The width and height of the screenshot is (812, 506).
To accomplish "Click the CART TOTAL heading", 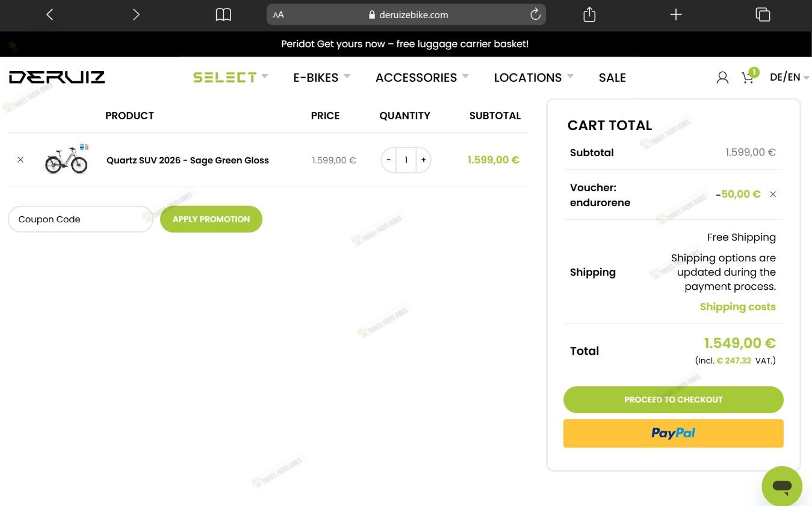I will click(610, 125).
